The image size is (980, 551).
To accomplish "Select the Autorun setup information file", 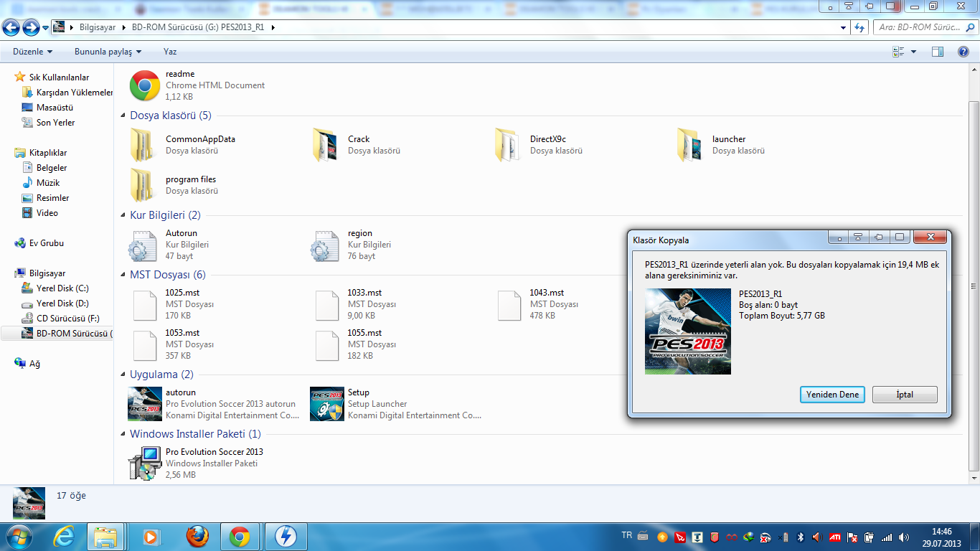I will [x=169, y=245].
